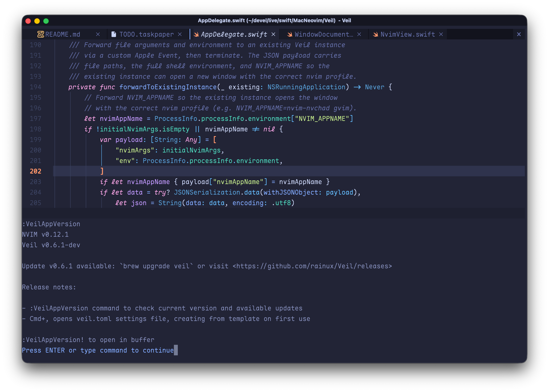Click the "nvimArgs" dictionary key

(135, 150)
